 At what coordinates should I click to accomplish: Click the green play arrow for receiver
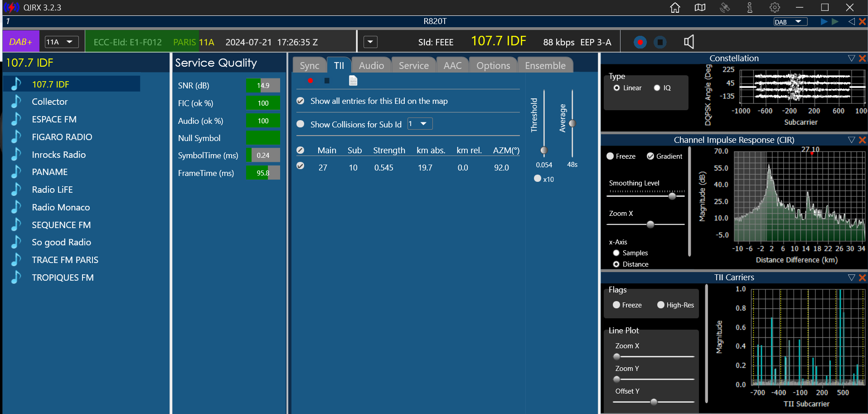835,22
